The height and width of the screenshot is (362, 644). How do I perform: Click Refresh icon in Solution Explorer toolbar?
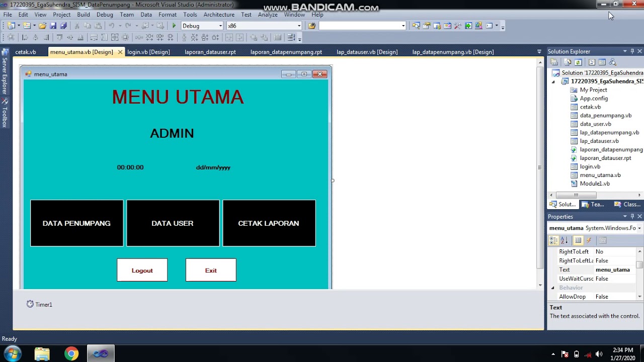(578, 62)
